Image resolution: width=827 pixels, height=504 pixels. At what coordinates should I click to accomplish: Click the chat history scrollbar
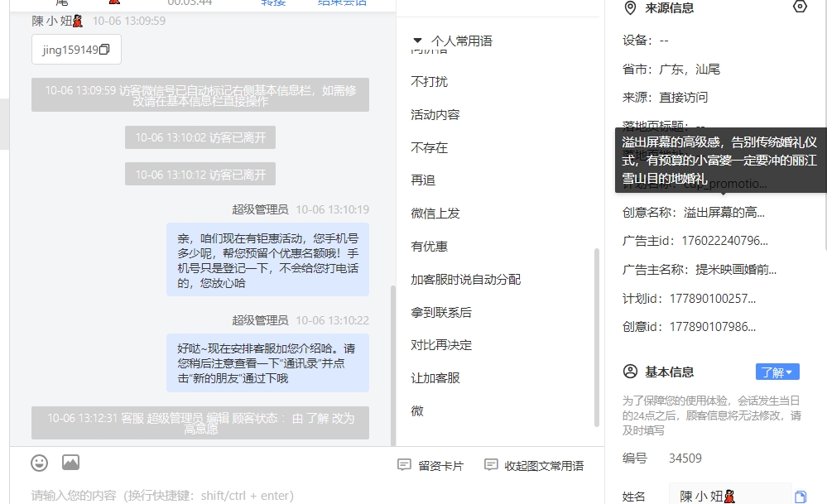coord(392,365)
